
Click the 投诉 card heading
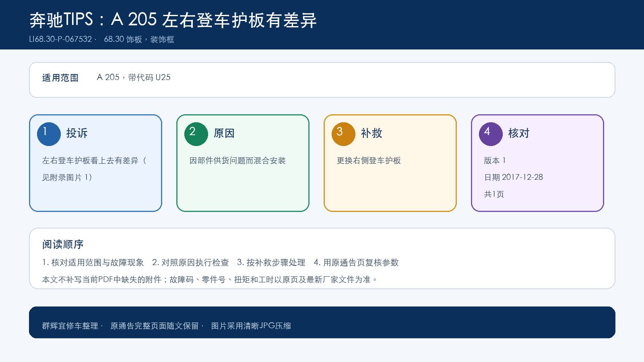pyautogui.click(x=77, y=133)
